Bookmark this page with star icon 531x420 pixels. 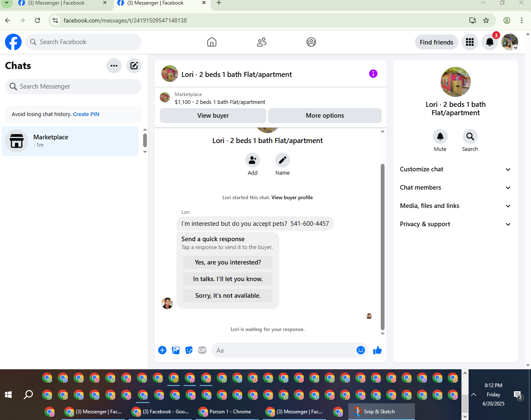pyautogui.click(x=486, y=20)
